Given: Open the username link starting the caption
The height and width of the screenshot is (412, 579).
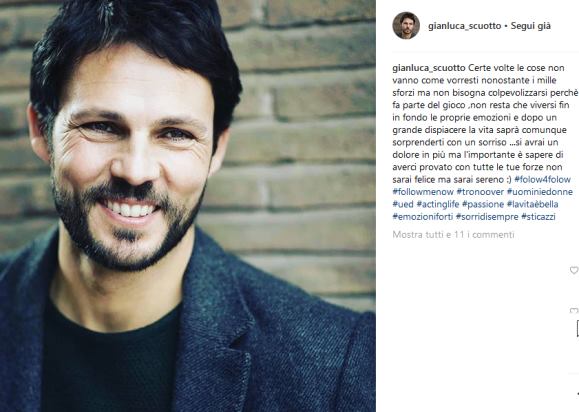Looking at the screenshot, I should 429,68.
